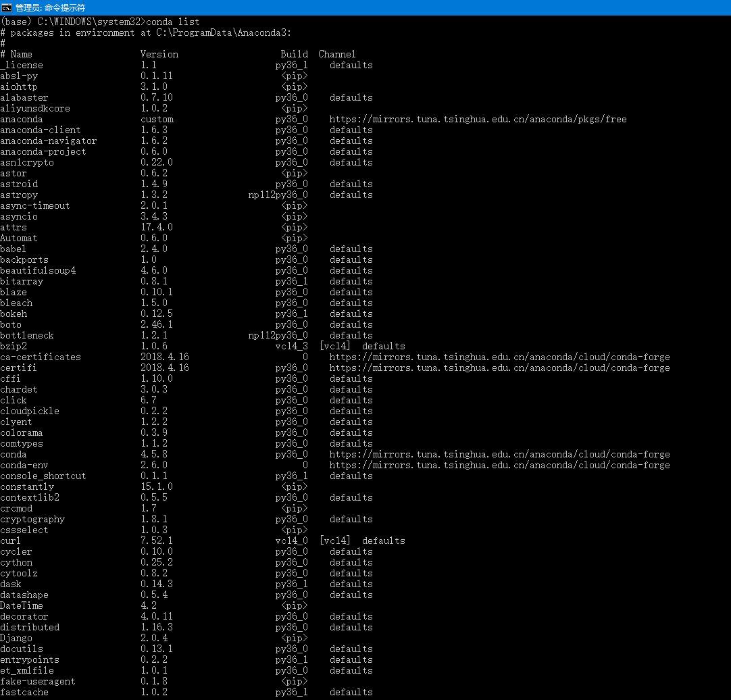Click the 'crcmod' package name
731x700 pixels.
[16, 508]
